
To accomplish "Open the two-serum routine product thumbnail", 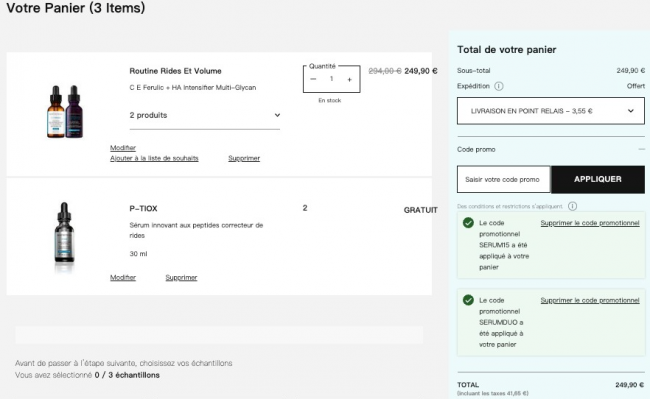I will tap(65, 111).
